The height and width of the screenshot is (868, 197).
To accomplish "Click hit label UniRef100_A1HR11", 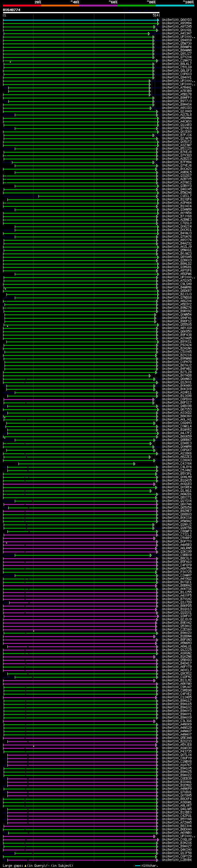I will coord(177,392).
